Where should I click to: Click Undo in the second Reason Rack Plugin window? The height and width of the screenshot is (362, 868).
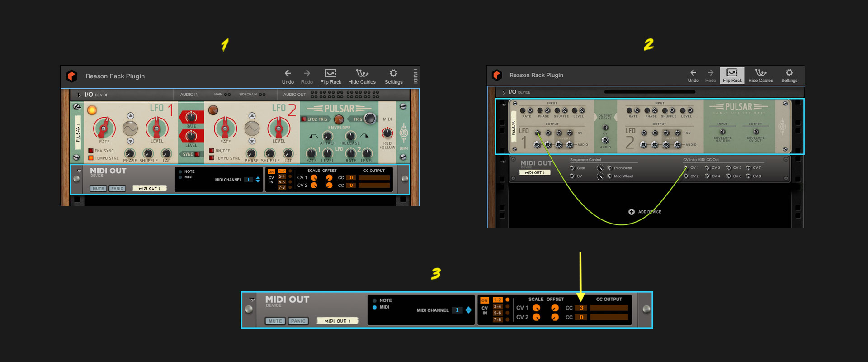693,76
